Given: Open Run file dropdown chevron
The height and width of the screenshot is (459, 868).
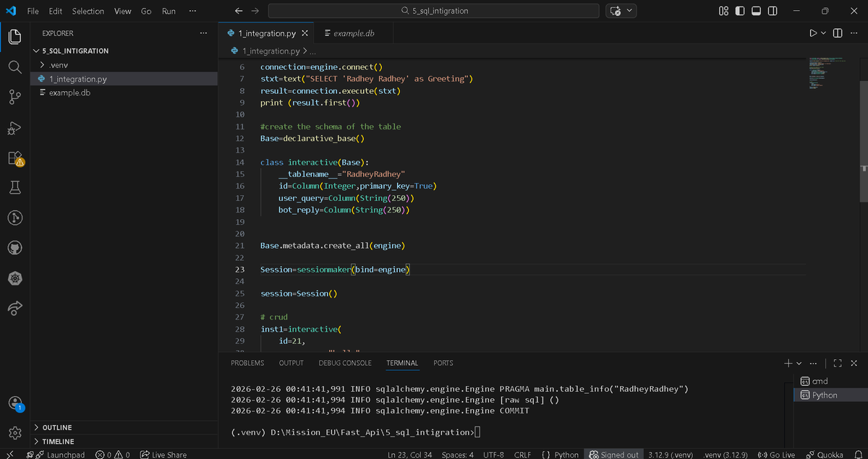Looking at the screenshot, I should click(x=823, y=33).
